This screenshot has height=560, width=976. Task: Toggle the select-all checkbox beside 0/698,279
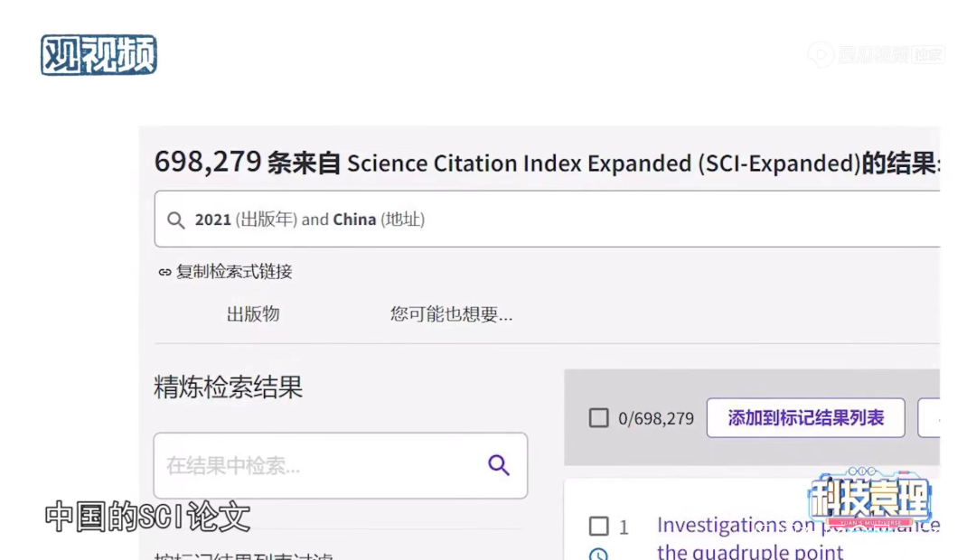click(x=599, y=417)
